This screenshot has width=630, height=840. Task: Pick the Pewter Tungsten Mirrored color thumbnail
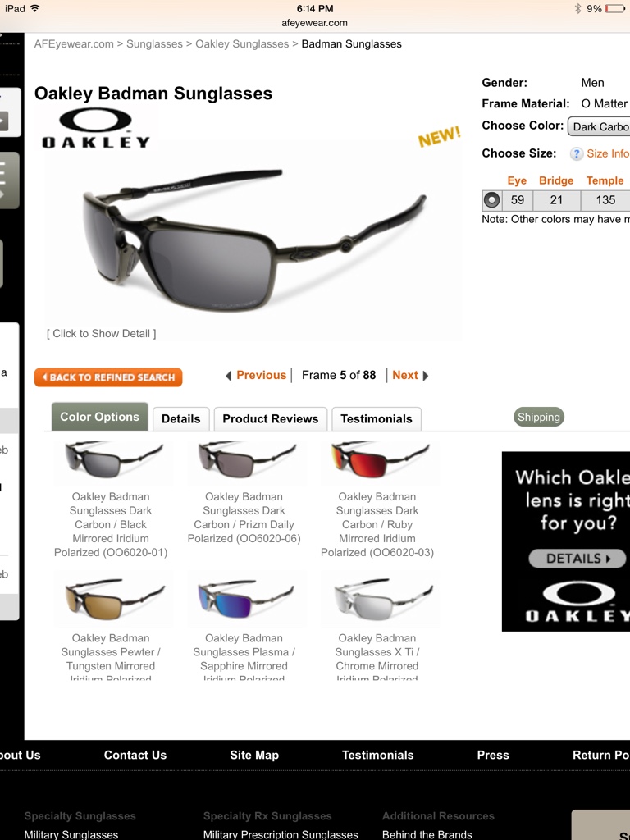(x=113, y=600)
